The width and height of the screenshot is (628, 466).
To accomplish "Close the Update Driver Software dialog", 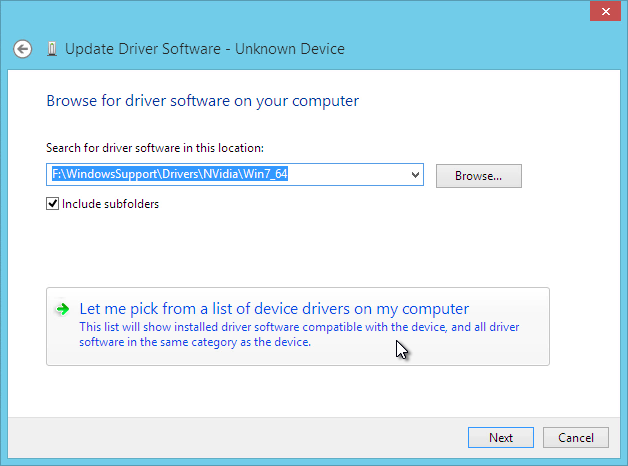I will (605, 12).
